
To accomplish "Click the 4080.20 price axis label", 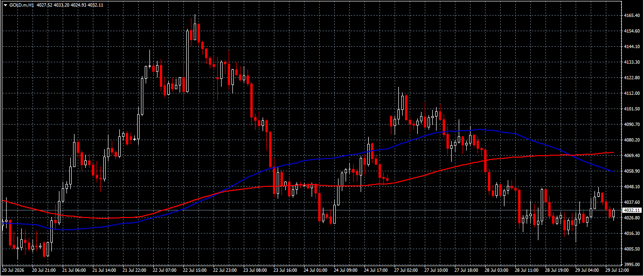I will (x=631, y=140).
